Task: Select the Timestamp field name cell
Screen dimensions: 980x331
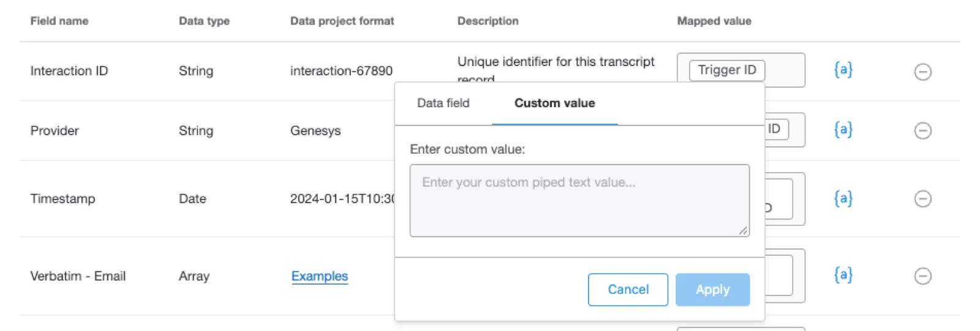Action: 62,199
